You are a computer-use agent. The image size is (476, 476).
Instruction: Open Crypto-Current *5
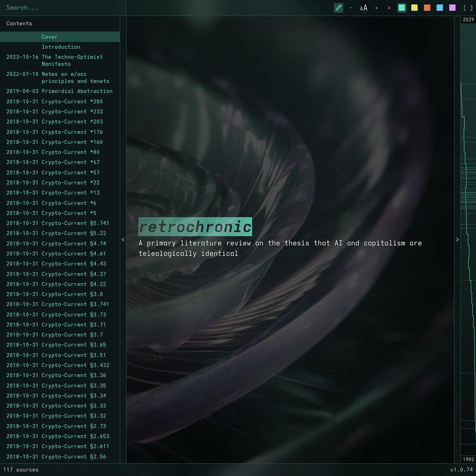60,213
